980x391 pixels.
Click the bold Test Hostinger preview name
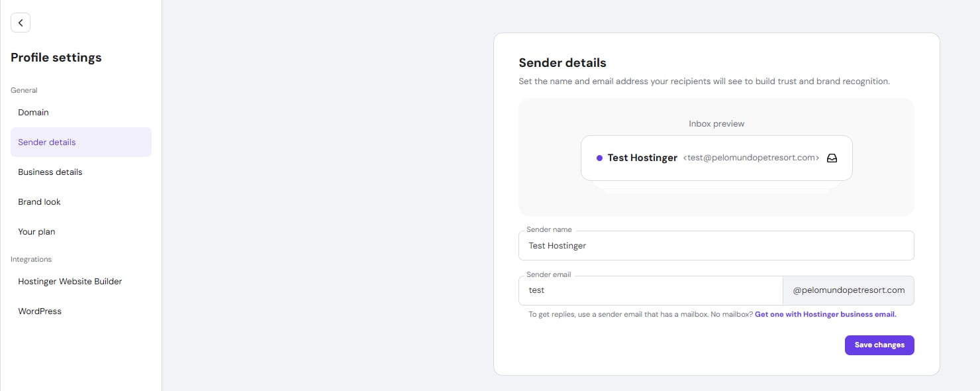pos(642,158)
